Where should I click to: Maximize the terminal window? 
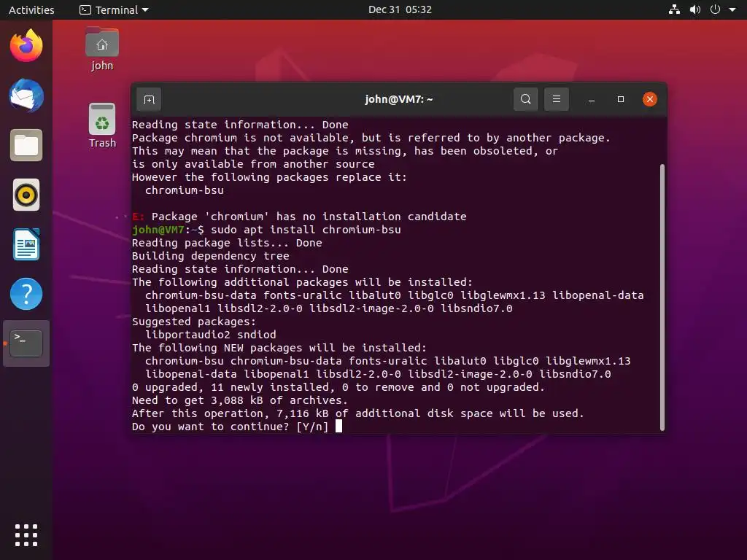pyautogui.click(x=620, y=99)
